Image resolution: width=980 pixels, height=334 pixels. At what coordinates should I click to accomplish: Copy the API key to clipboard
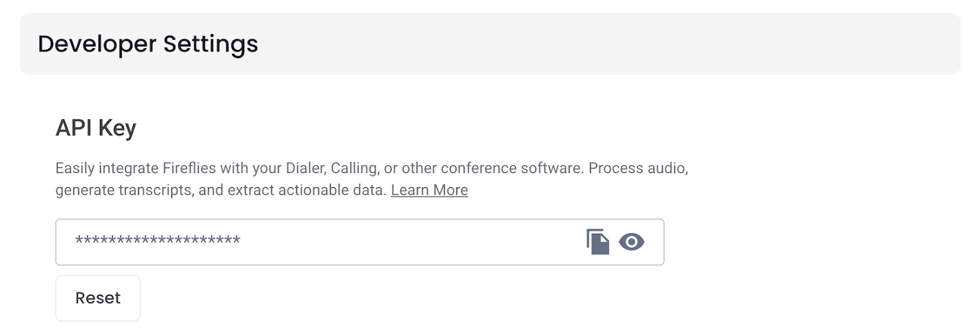click(598, 242)
